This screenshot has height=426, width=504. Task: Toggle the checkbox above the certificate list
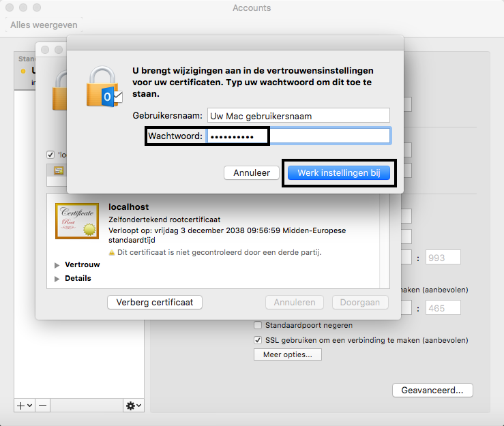[50, 155]
